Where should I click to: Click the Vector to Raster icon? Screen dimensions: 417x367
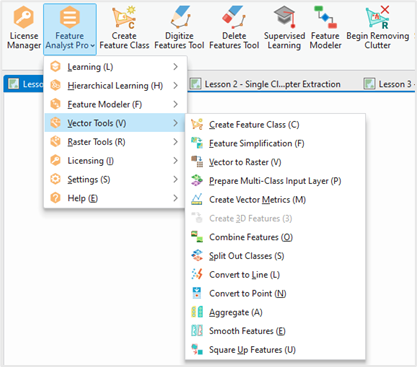[x=197, y=162]
